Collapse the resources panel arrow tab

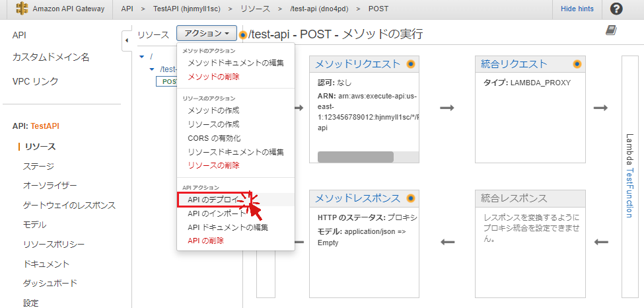click(127, 40)
